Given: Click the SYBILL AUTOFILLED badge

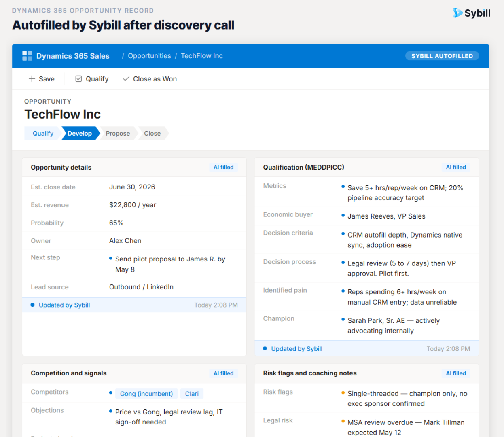Looking at the screenshot, I should pos(442,56).
